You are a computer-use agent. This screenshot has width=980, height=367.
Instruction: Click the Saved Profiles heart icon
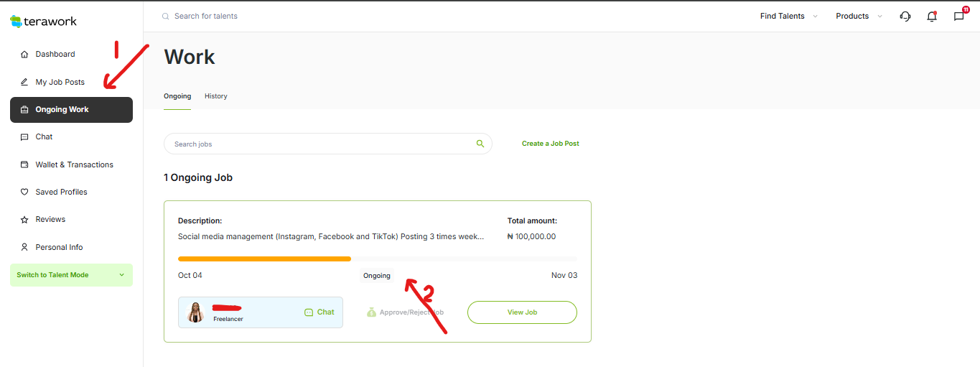coord(24,192)
